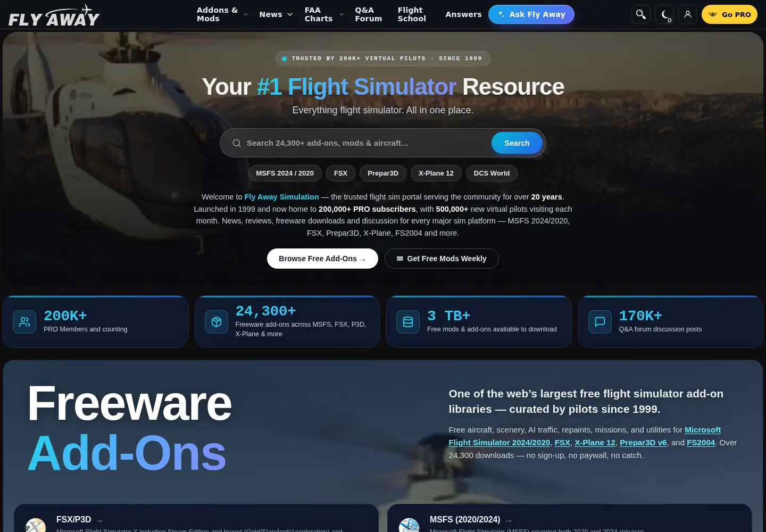The image size is (766, 532).
Task: Click the PRO Members people icon
Action: pos(24,322)
